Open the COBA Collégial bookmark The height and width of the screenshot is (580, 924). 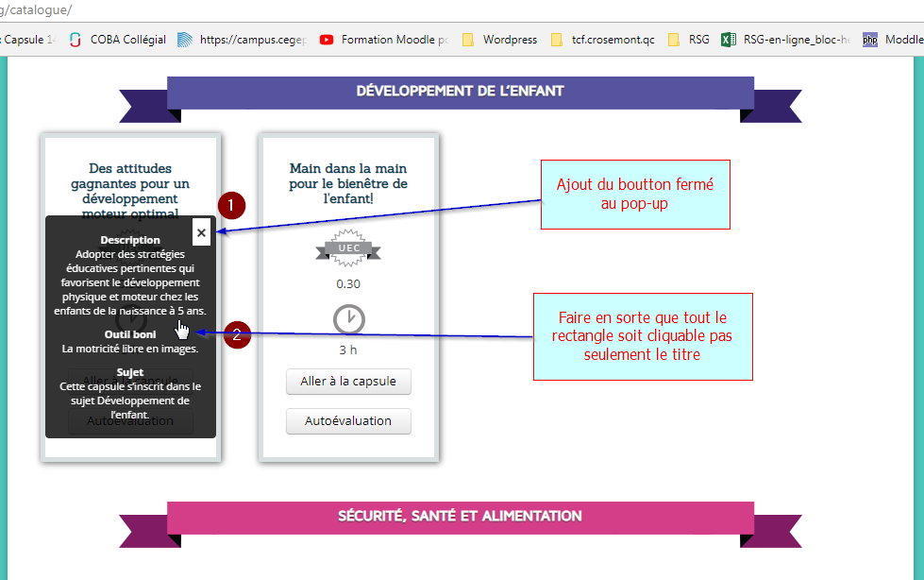(119, 40)
